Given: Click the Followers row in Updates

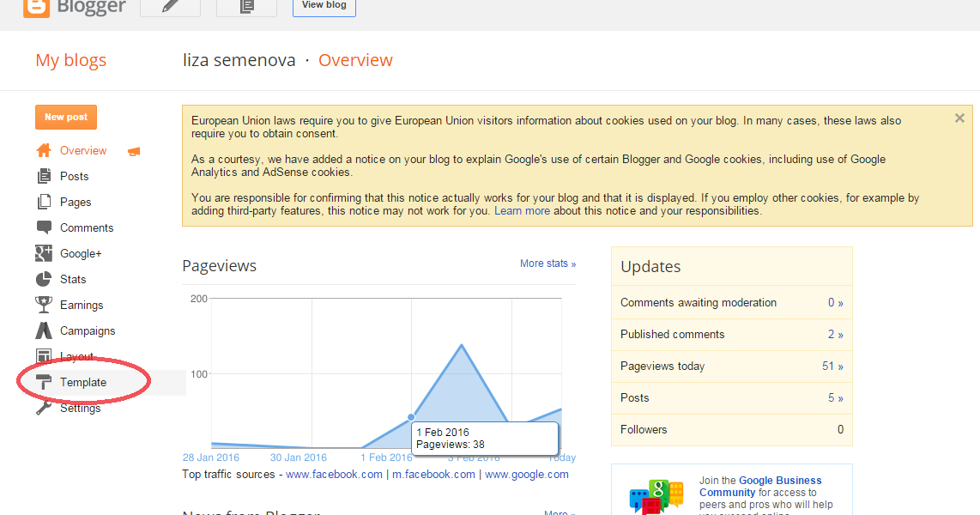Looking at the screenshot, I should point(732,429).
